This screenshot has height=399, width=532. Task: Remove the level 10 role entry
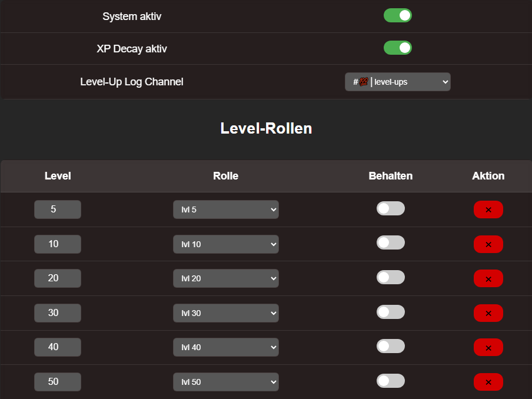tap(488, 244)
